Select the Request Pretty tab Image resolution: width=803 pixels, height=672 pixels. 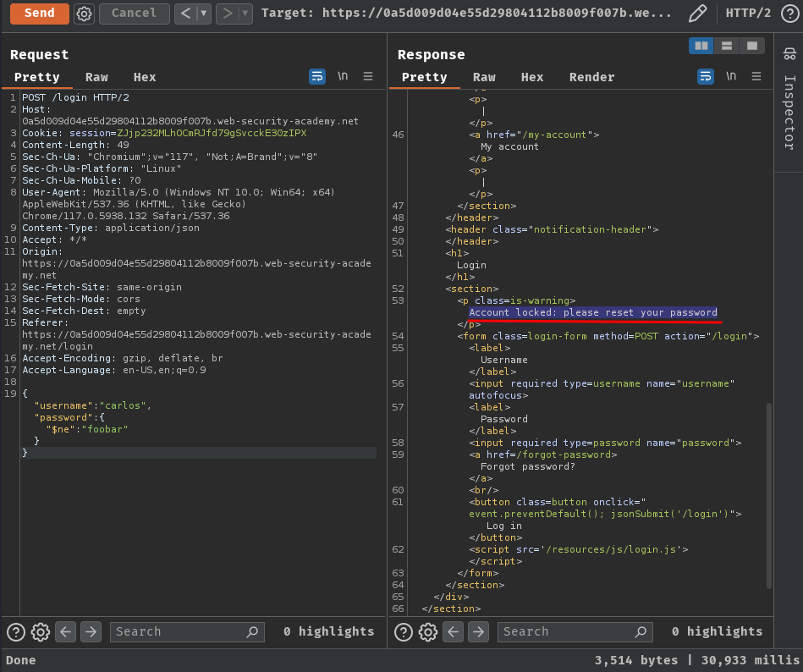37,77
